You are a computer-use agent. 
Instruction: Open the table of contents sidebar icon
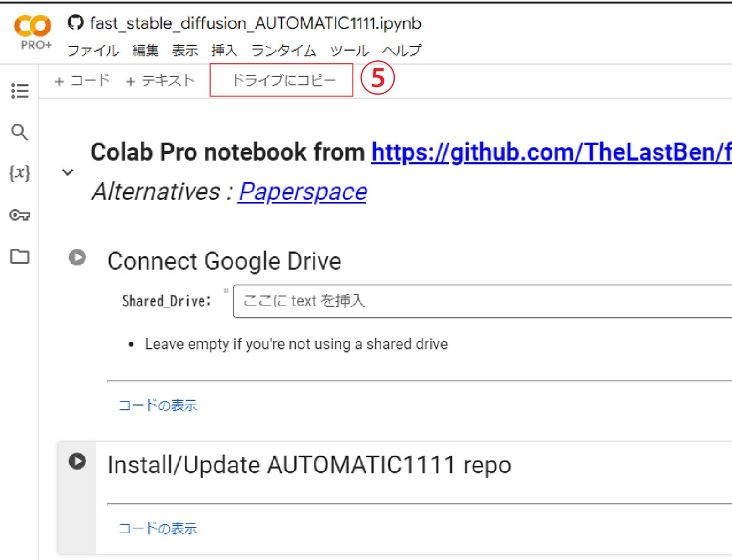click(x=20, y=91)
